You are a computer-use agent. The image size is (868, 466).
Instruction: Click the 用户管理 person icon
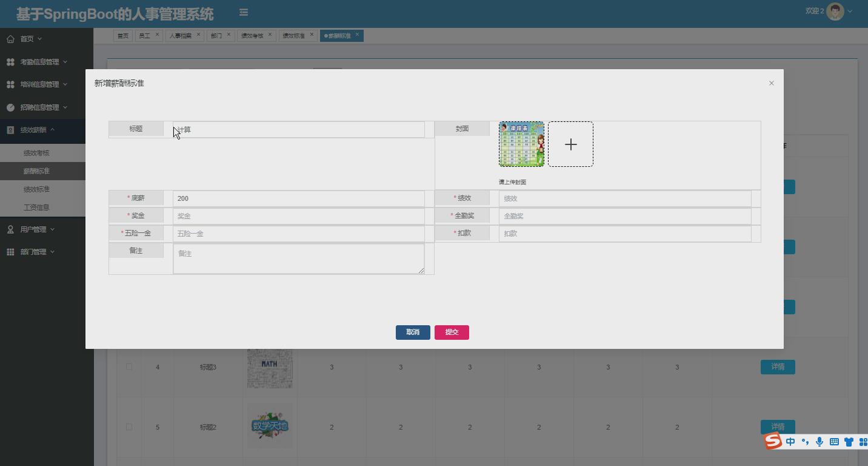coord(10,229)
